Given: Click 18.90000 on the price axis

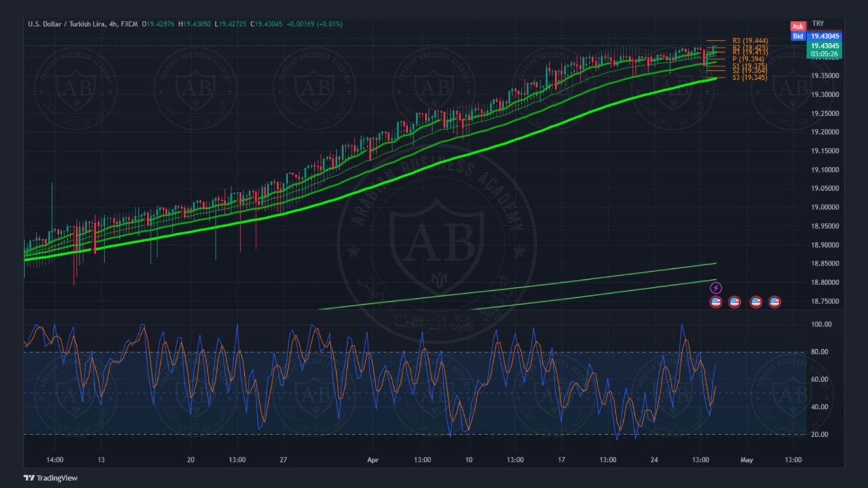Looking at the screenshot, I should (825, 245).
